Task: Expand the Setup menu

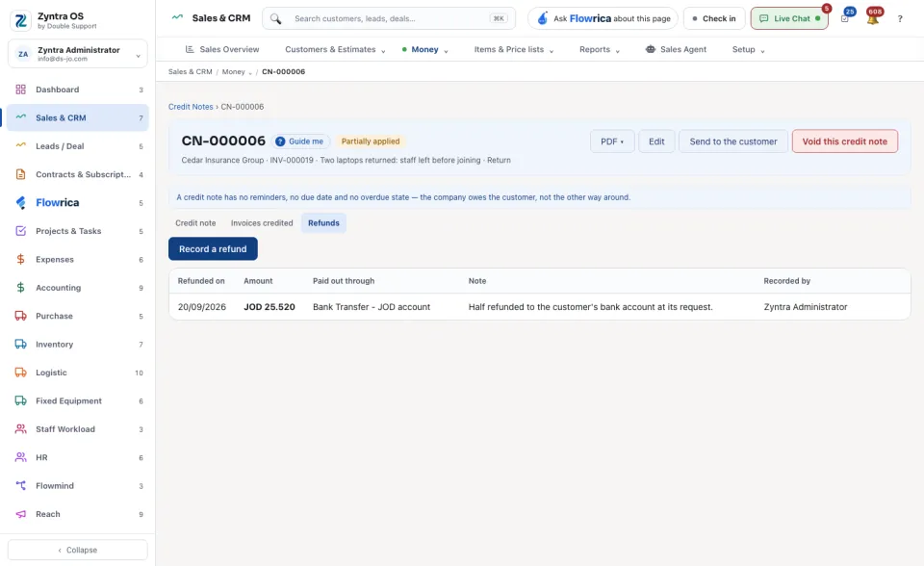Action: (749, 49)
